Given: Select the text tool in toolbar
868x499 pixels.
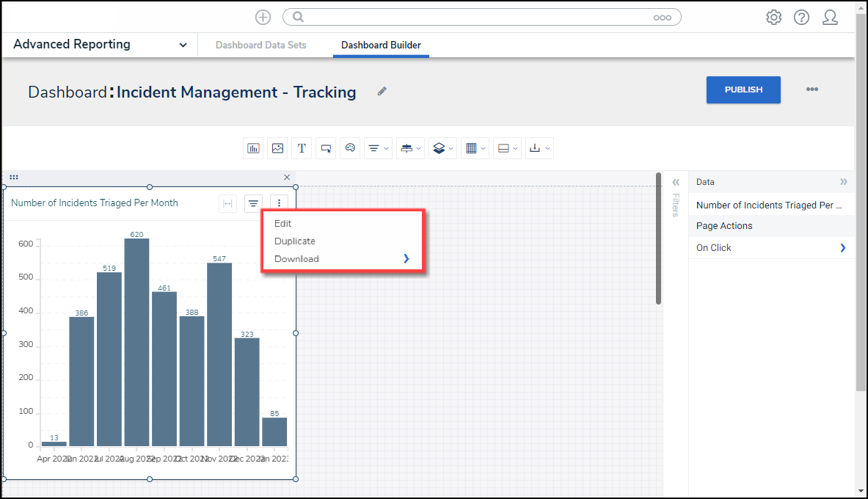Looking at the screenshot, I should pos(302,148).
